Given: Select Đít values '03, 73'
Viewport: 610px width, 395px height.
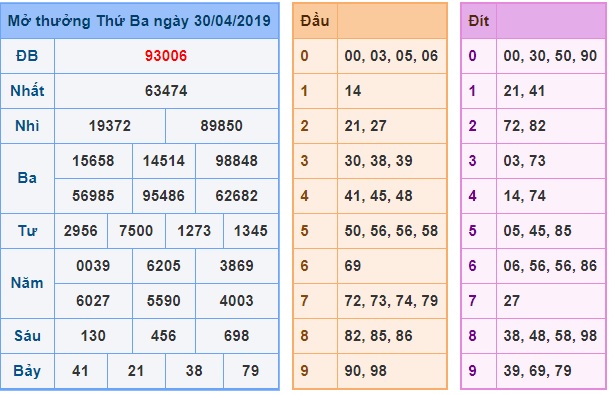Looking at the screenshot, I should (524, 161).
